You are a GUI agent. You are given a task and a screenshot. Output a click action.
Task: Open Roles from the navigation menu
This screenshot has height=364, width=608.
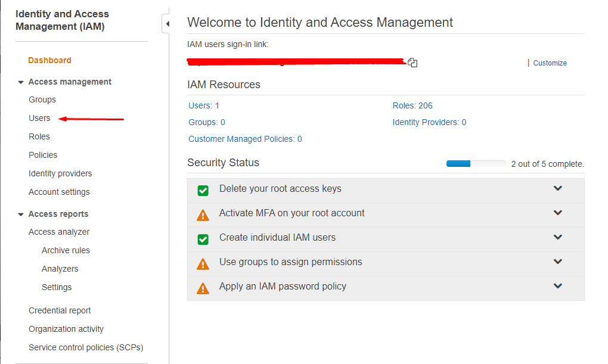pyautogui.click(x=39, y=136)
